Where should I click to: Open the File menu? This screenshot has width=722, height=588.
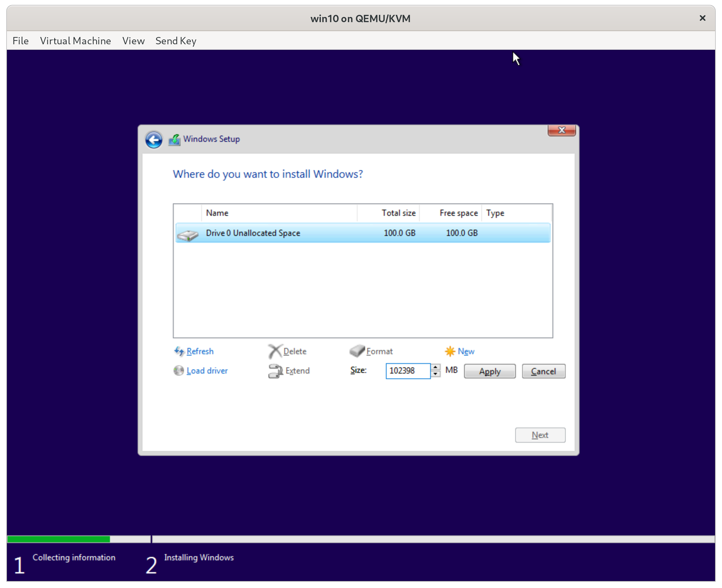20,40
